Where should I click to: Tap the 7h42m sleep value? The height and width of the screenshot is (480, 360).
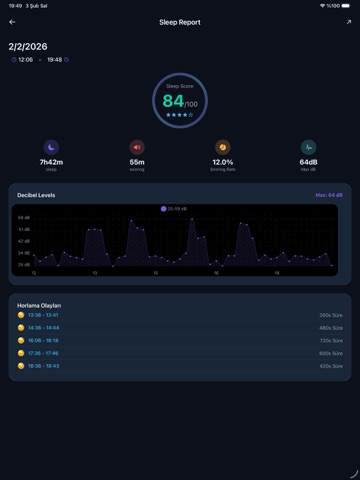click(x=51, y=162)
